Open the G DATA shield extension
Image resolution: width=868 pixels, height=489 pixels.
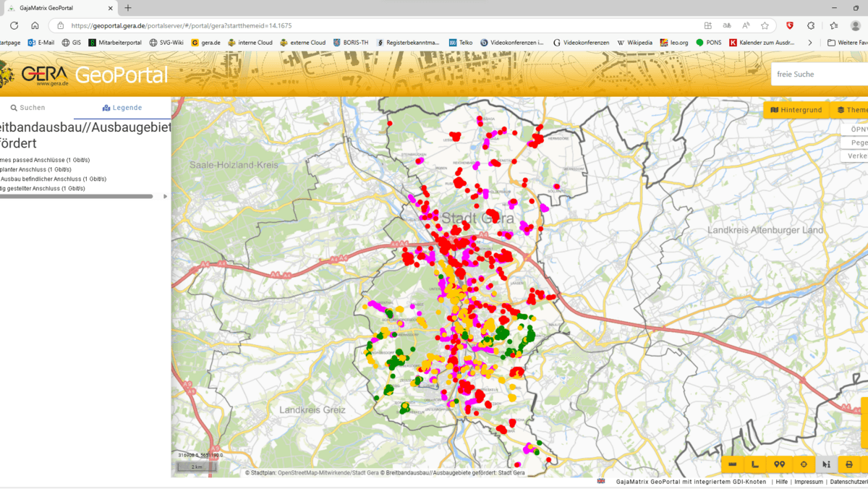(x=789, y=25)
